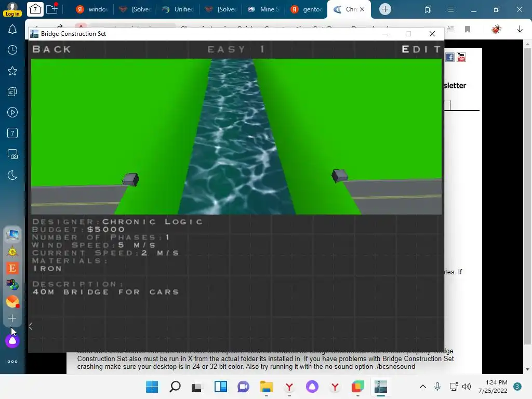Open mail icon in sidebar
This screenshot has width=532, height=399.
(x=12, y=302)
